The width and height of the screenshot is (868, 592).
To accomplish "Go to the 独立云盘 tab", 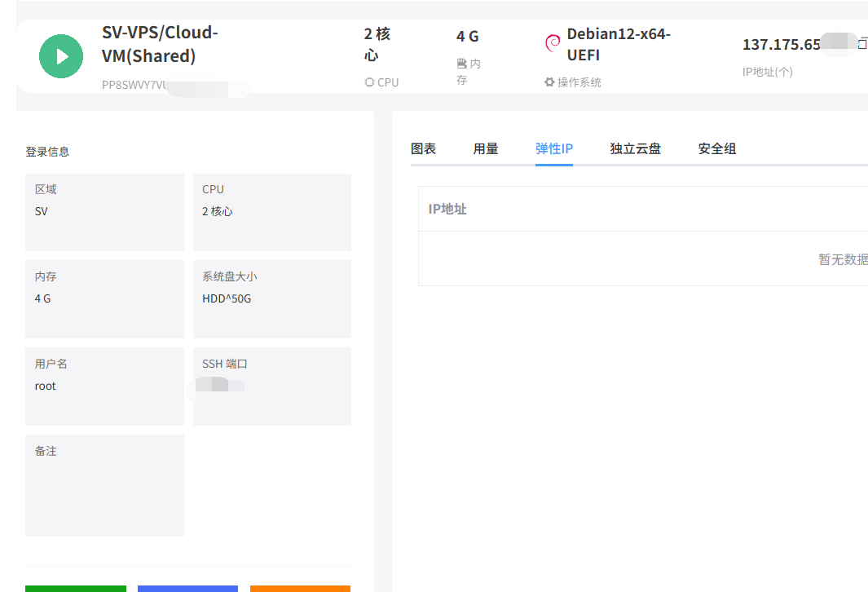I will (x=636, y=148).
